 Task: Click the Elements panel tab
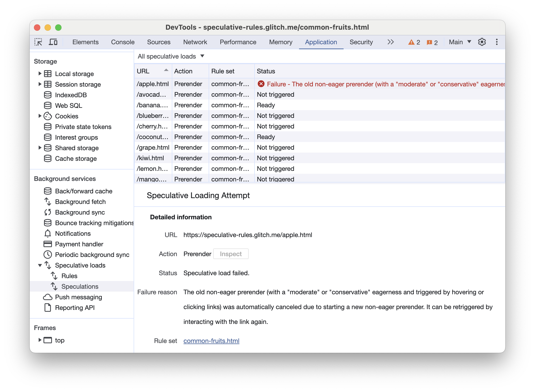coord(85,42)
